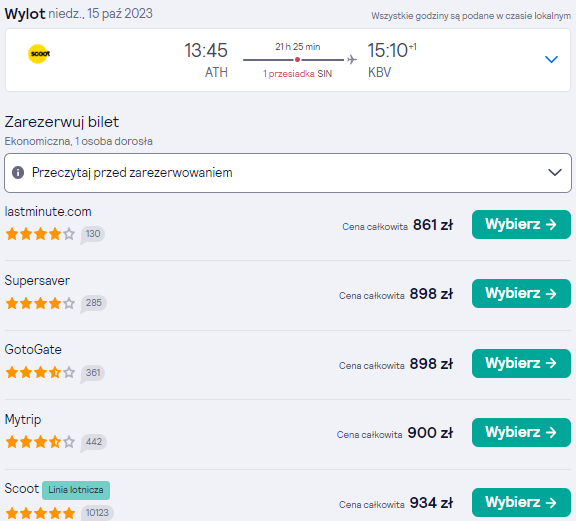Select Supersaver offer for 898 zł
This screenshot has width=576, height=521.
pyautogui.click(x=521, y=294)
